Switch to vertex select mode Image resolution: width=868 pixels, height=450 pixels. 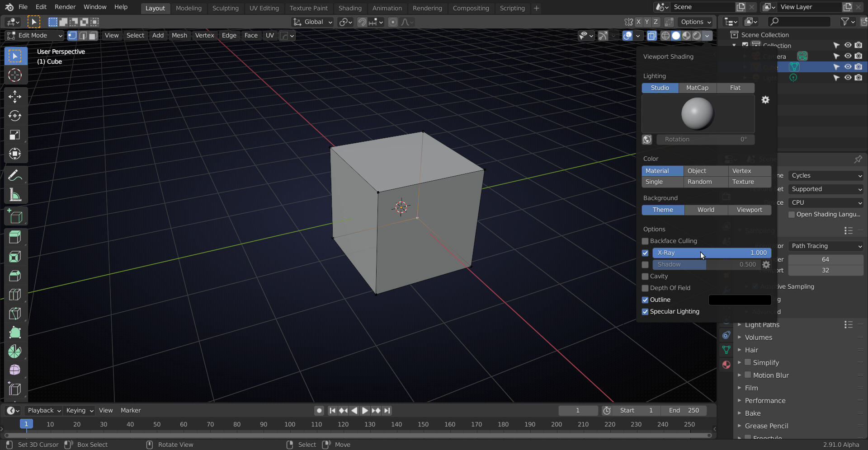72,36
